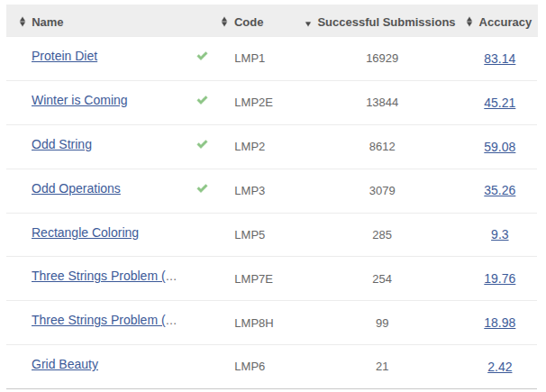
Task: View accuracy 35.26 for Odd Operations
Action: [500, 190]
